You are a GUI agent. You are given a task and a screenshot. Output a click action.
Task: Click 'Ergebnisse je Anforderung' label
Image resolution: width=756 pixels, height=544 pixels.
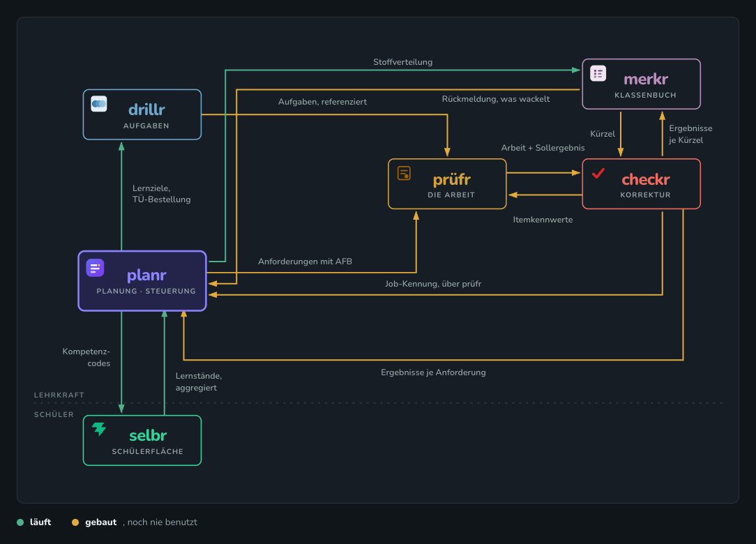[x=433, y=372]
